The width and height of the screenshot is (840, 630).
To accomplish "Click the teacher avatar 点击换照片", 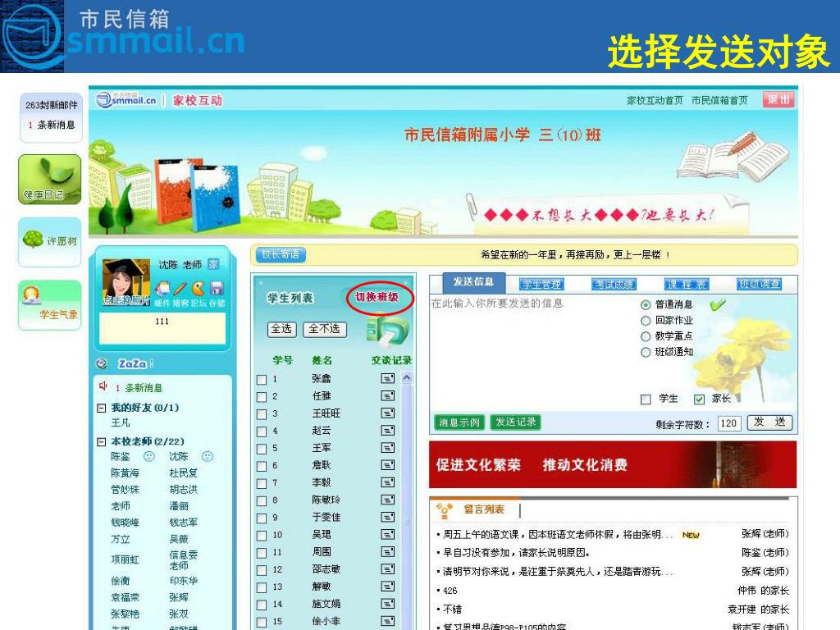I will 126,283.
